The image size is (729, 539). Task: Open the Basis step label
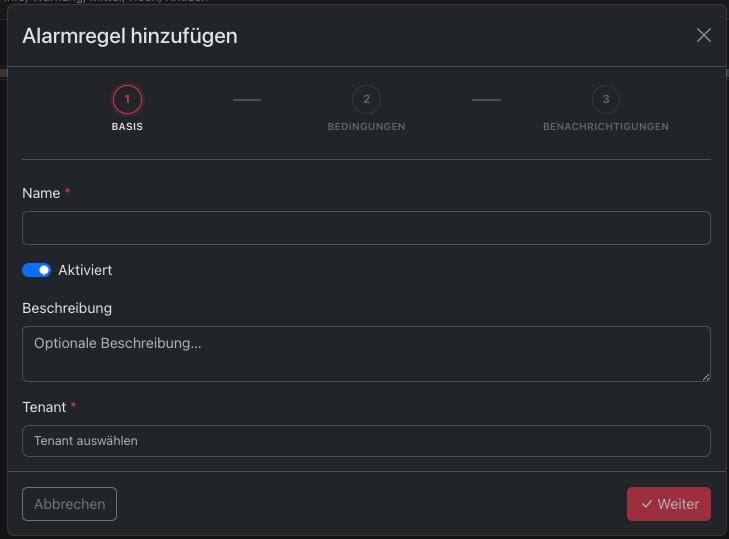127,126
